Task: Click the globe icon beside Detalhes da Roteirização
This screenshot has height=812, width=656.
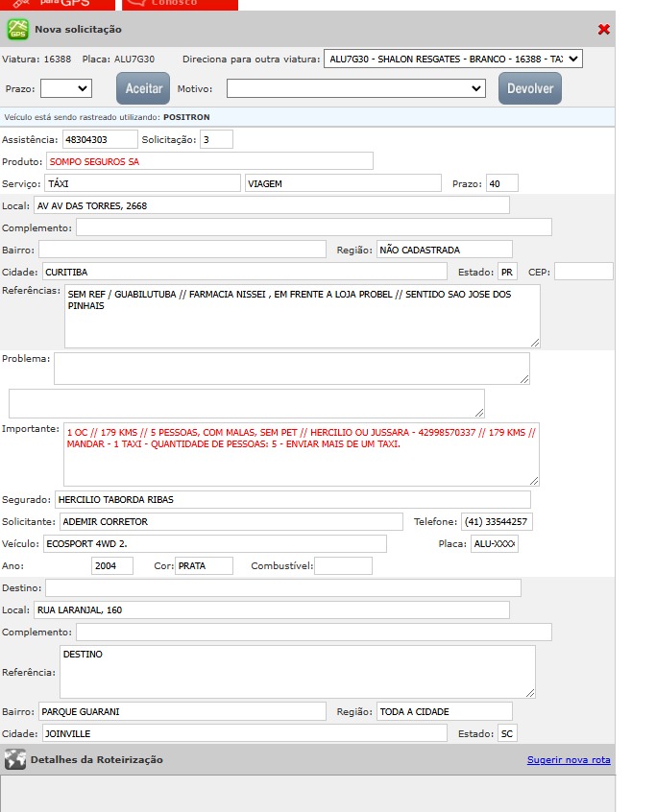Action: click(x=15, y=760)
